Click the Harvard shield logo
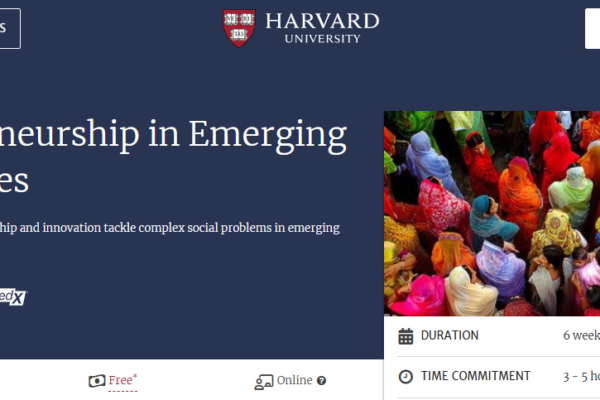This screenshot has height=400, width=600. pos(239,27)
